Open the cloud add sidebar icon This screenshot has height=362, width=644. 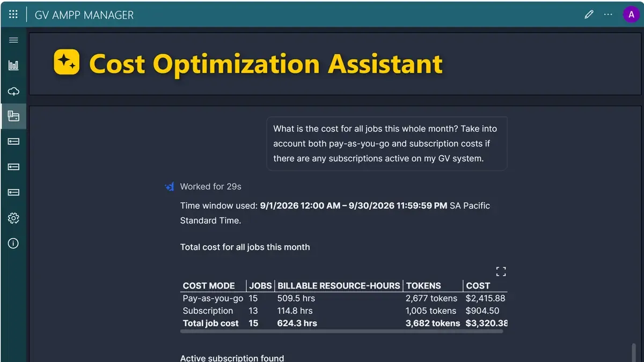coord(13,91)
